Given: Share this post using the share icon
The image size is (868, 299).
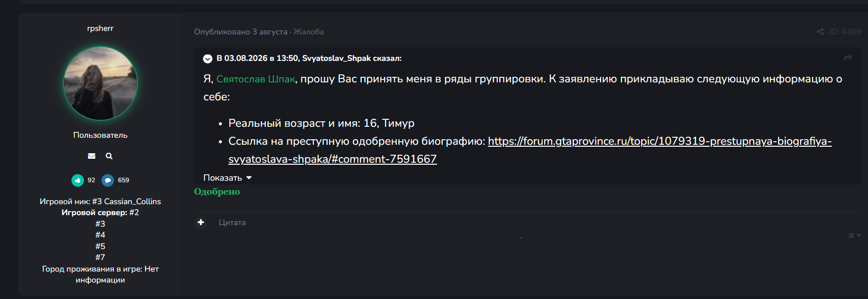Looking at the screenshot, I should coord(820,32).
